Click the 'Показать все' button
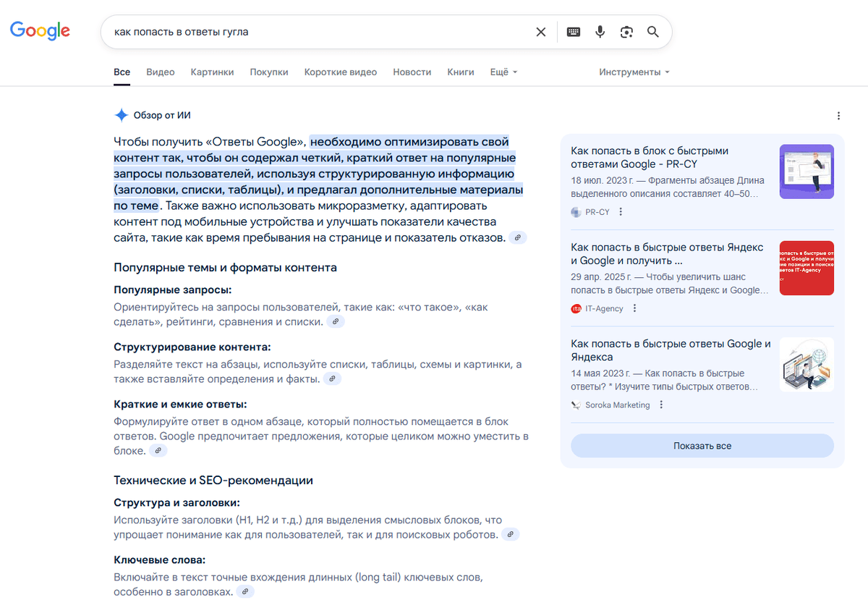Screen dimensions: 868x608 (702, 446)
